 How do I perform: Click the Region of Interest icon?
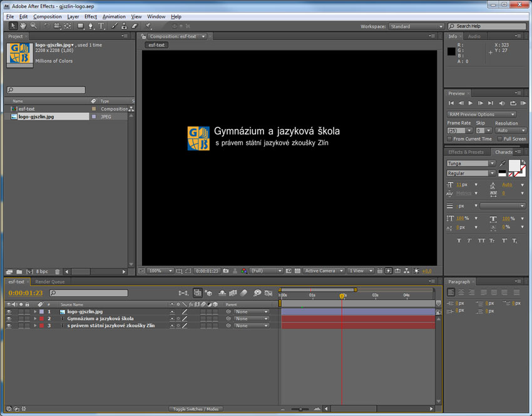[289, 271]
